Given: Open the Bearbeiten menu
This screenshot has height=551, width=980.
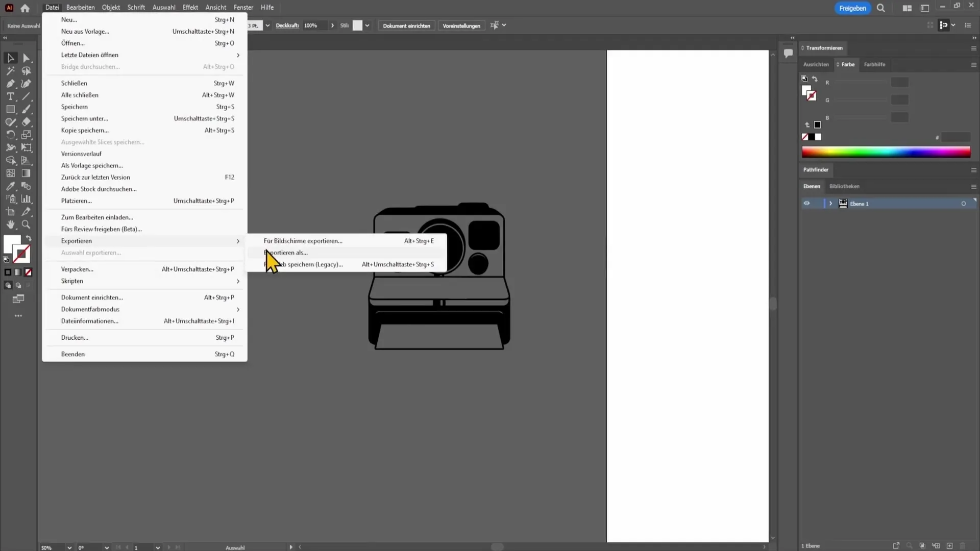Looking at the screenshot, I should [80, 8].
